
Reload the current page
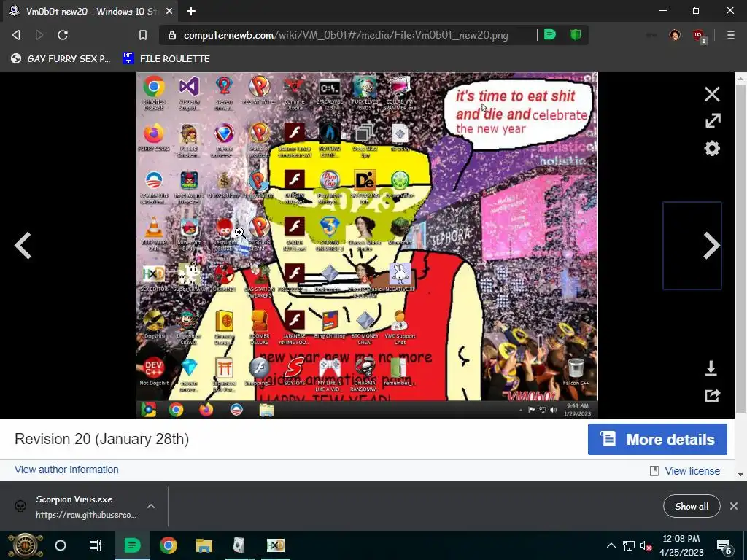coord(63,35)
